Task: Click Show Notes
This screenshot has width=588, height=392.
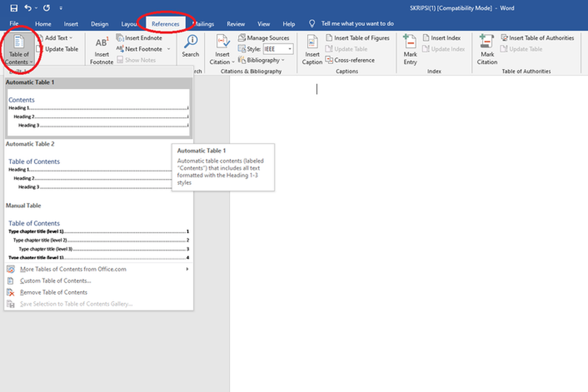Action: click(x=136, y=60)
